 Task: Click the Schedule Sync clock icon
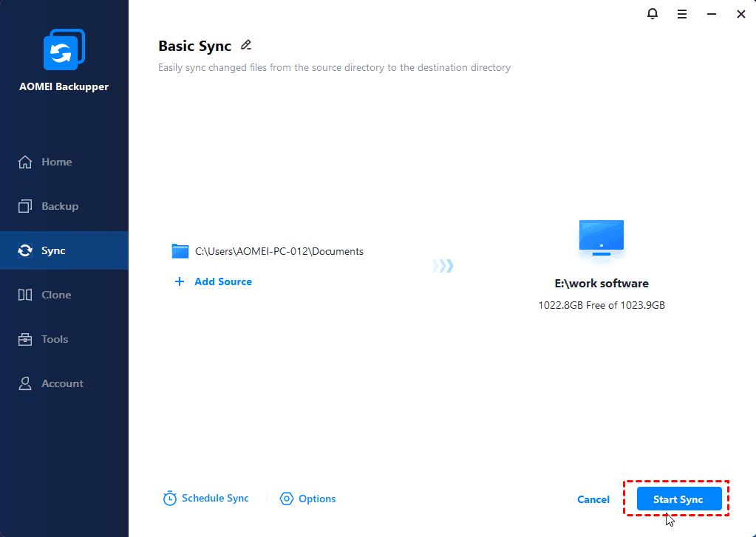coord(170,499)
